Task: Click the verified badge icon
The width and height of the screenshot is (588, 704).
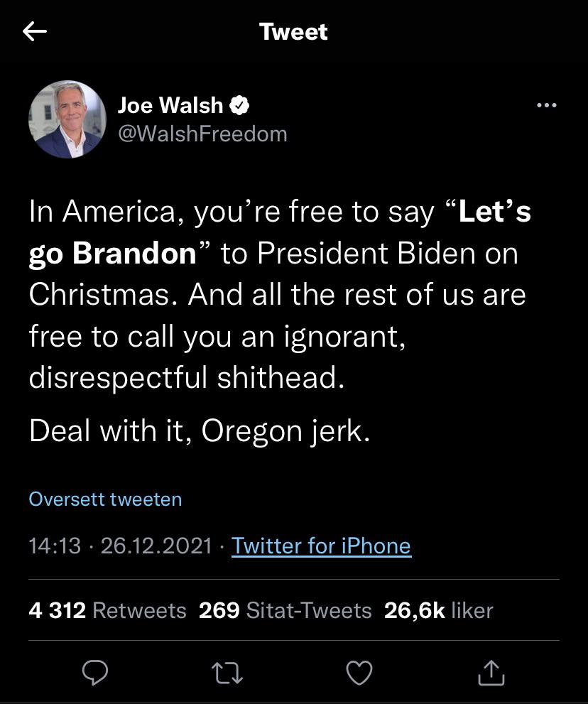Action: tap(240, 106)
